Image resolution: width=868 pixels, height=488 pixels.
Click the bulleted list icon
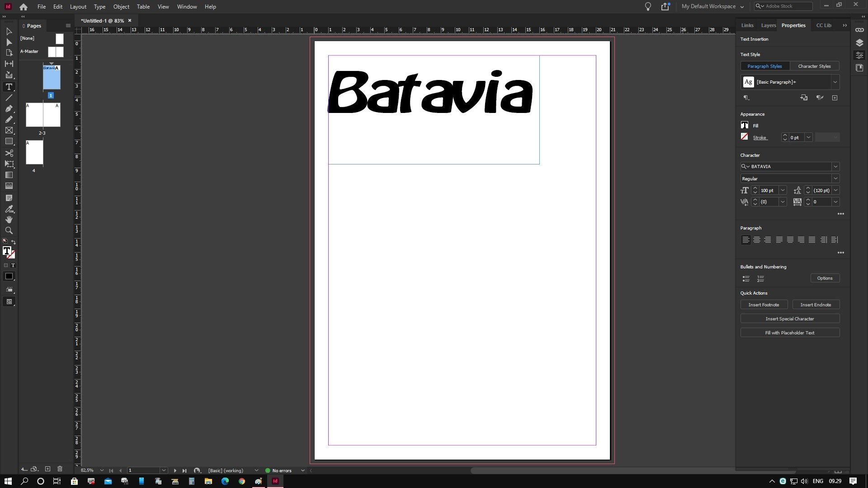tap(746, 279)
